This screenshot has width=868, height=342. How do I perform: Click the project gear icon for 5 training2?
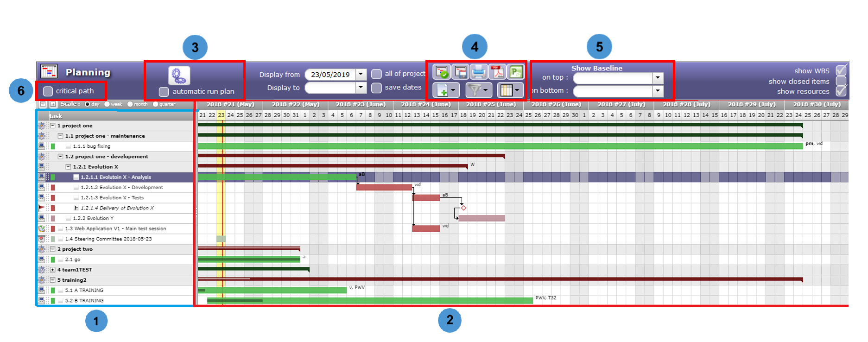[42, 280]
